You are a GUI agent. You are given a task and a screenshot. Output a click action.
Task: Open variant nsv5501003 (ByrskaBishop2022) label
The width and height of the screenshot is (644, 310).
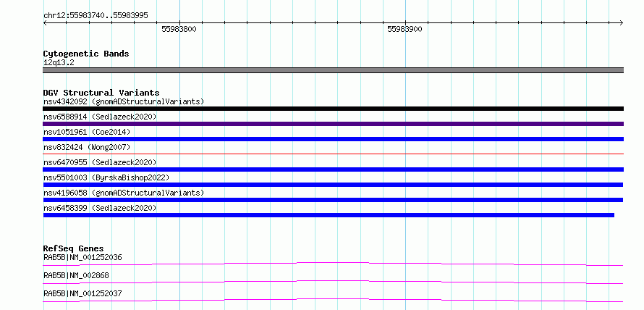point(106,177)
